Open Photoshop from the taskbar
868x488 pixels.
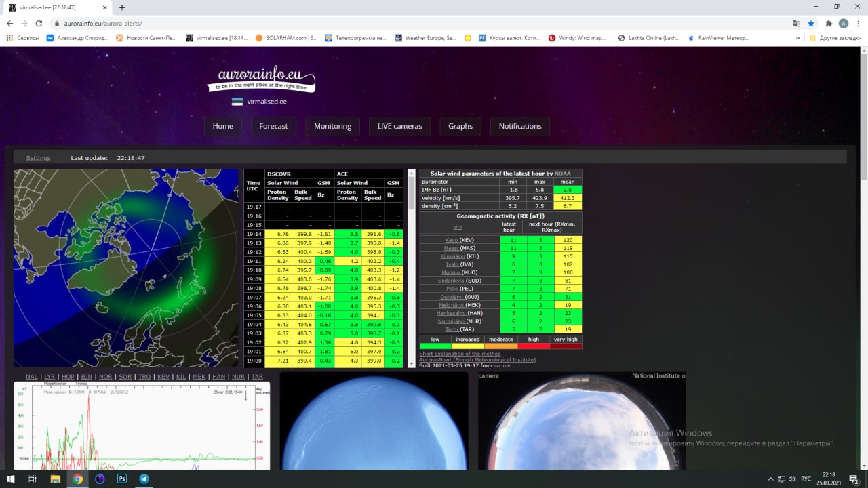pyautogui.click(x=122, y=479)
